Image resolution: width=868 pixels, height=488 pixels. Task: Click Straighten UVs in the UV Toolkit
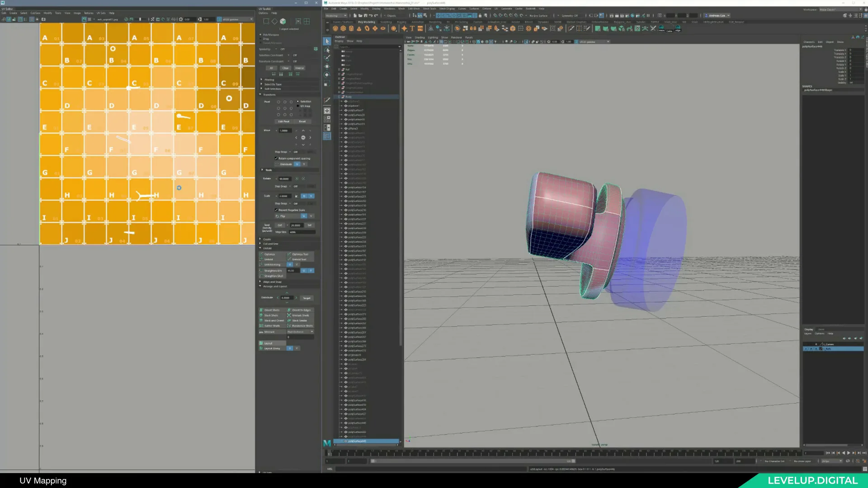click(273, 271)
